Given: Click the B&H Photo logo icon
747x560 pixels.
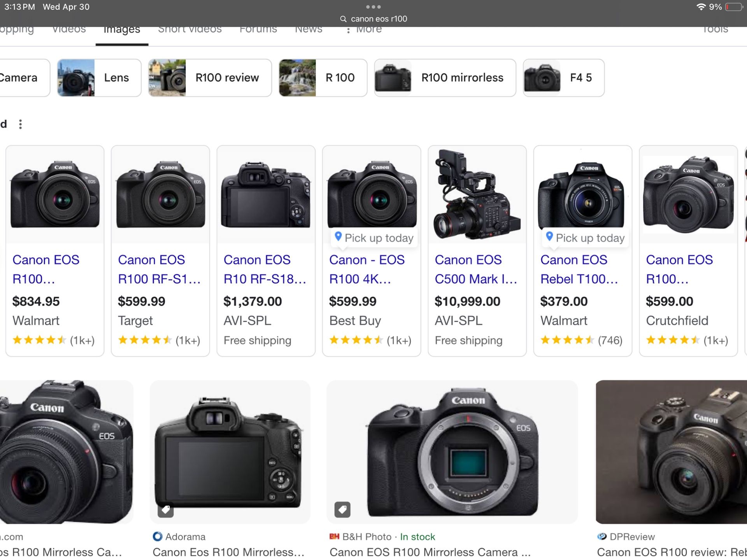Looking at the screenshot, I should (x=333, y=537).
